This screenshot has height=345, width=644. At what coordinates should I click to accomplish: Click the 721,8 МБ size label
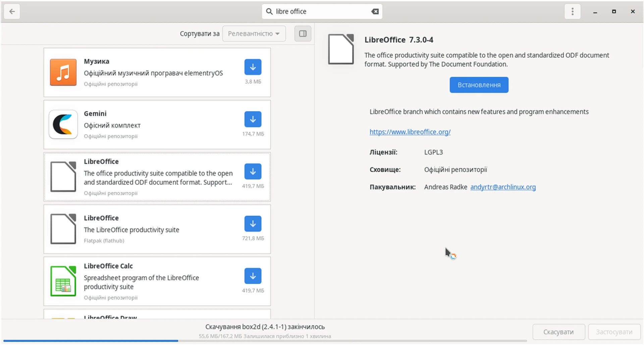click(253, 238)
